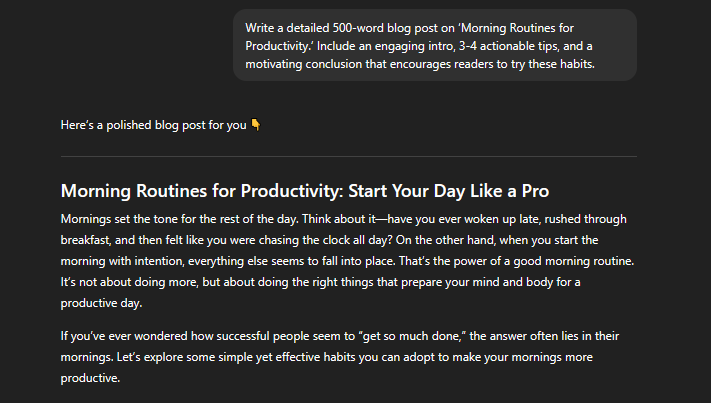Click the word 'breakfast' in the first paragraph
Viewport: 711px width, 403px height.
[x=86, y=240]
